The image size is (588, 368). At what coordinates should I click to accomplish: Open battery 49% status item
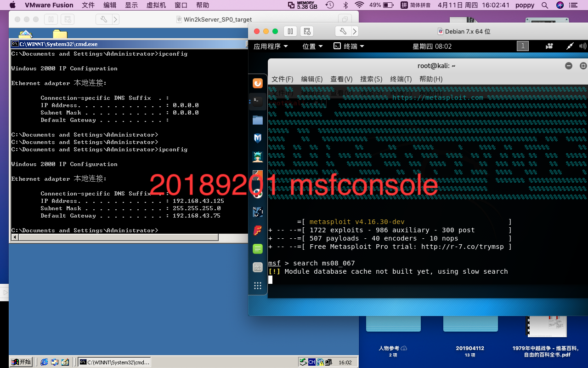click(381, 5)
